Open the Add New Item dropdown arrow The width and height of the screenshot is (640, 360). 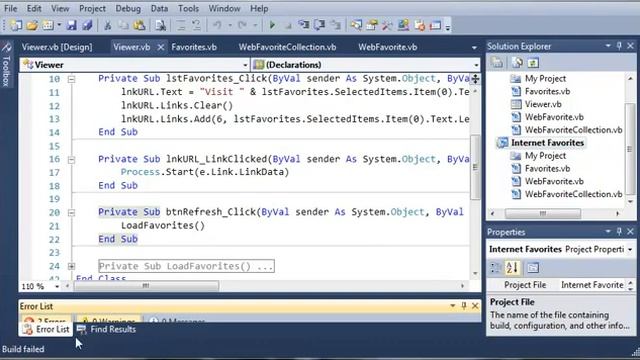(59, 25)
